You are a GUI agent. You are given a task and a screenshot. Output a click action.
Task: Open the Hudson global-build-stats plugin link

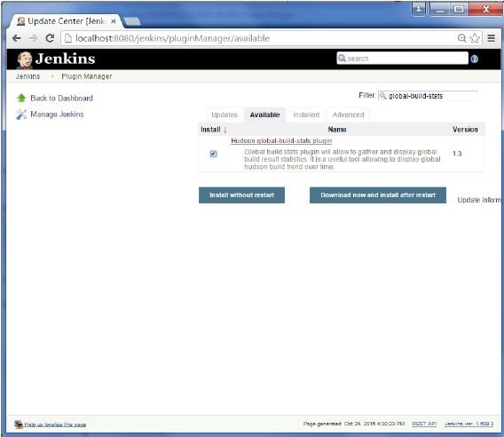pyautogui.click(x=281, y=140)
